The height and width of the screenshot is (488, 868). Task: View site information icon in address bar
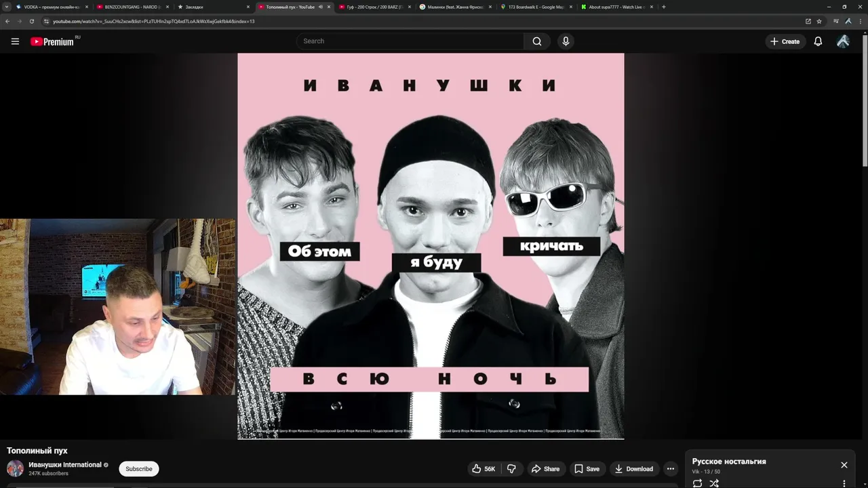point(46,21)
